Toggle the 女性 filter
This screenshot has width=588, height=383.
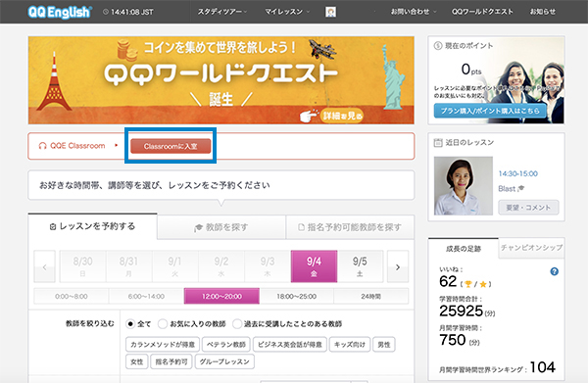click(x=136, y=361)
